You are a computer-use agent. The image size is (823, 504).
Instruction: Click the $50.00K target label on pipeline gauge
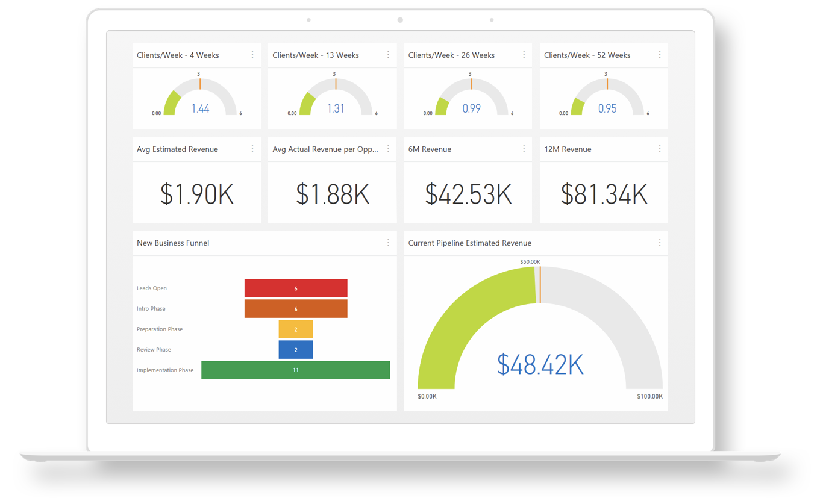[x=531, y=262]
